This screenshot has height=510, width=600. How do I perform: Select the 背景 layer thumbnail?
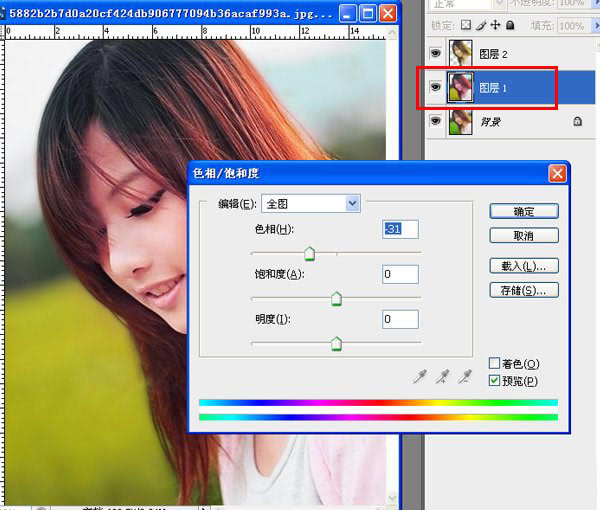point(460,122)
